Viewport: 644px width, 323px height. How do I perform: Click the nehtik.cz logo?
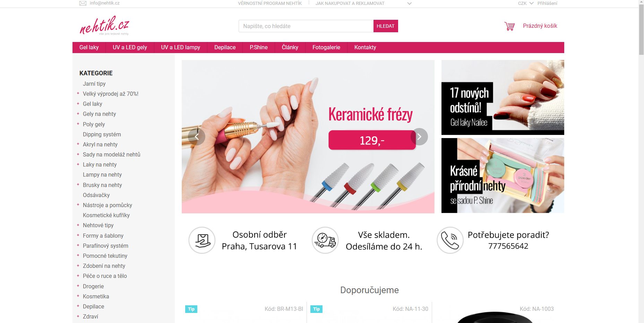(x=104, y=25)
